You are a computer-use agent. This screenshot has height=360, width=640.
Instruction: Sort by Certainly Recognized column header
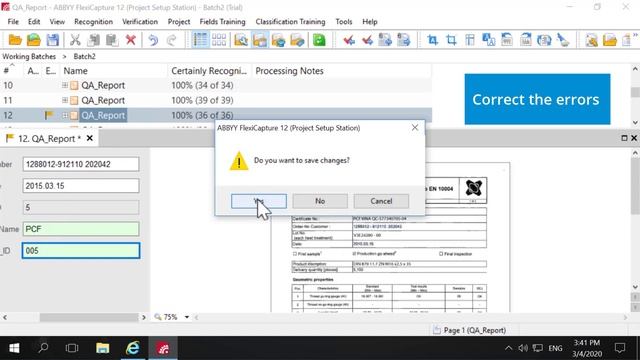[x=209, y=71]
